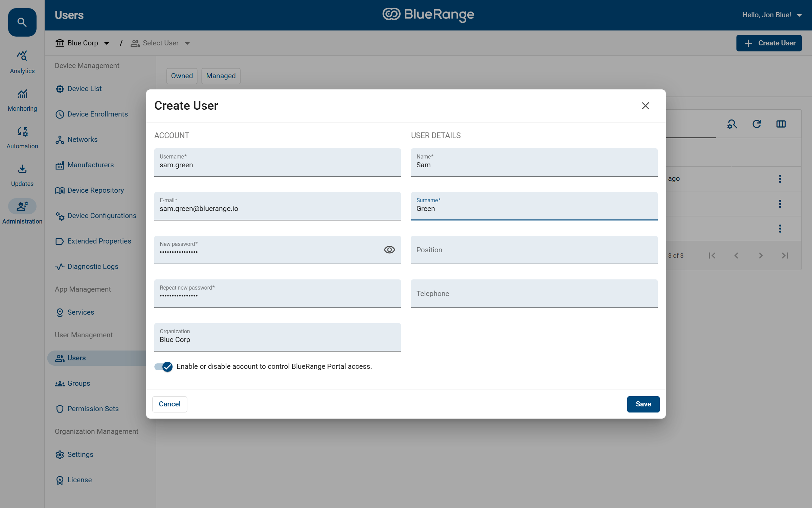Open the Administration section
812x508 pixels.
pos(22,212)
